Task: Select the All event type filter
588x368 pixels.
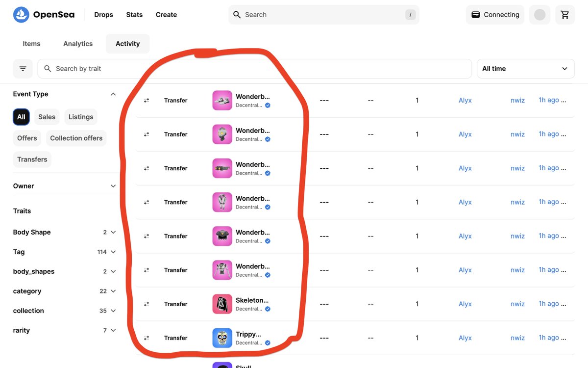Action: tap(21, 117)
